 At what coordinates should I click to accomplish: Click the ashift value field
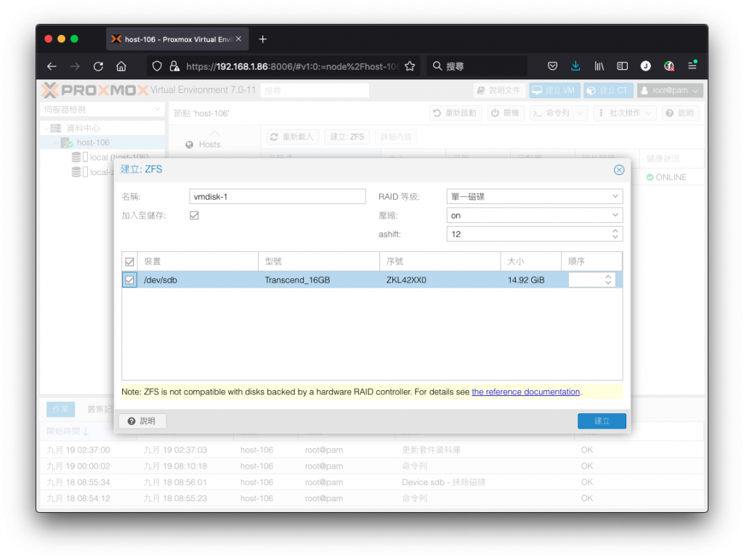(x=527, y=235)
